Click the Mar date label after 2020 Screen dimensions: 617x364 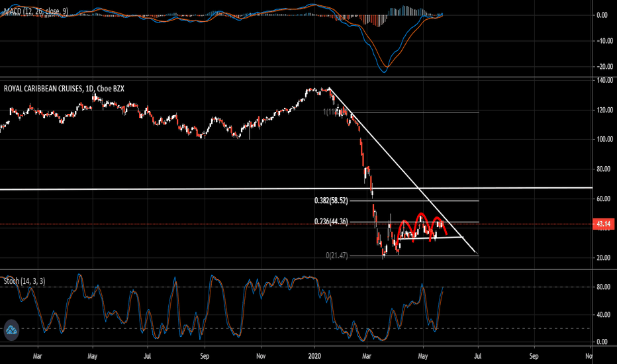tap(367, 356)
